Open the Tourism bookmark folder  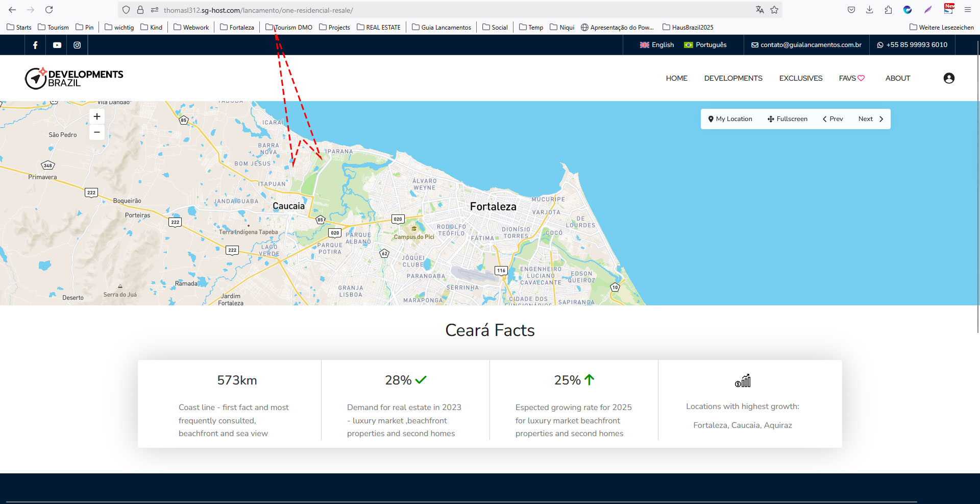(53, 27)
